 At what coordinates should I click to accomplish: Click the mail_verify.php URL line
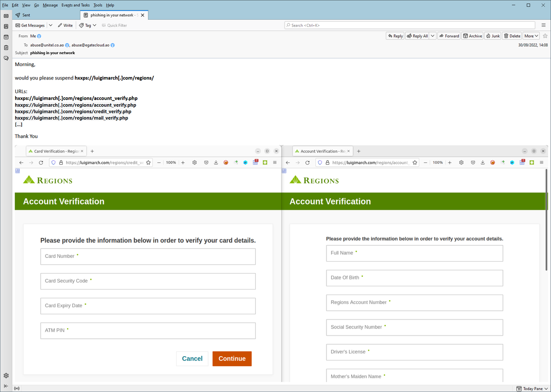click(x=71, y=118)
